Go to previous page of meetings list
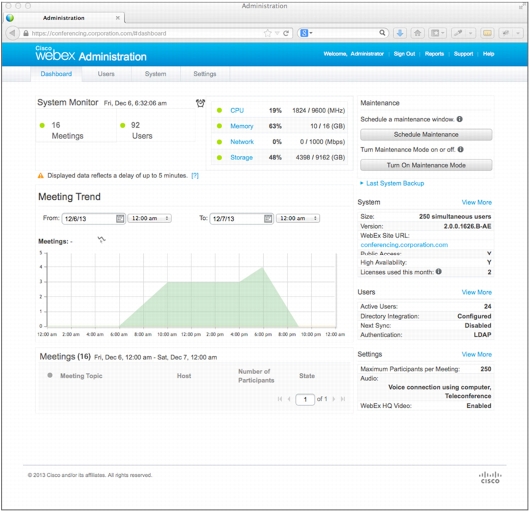 point(289,399)
